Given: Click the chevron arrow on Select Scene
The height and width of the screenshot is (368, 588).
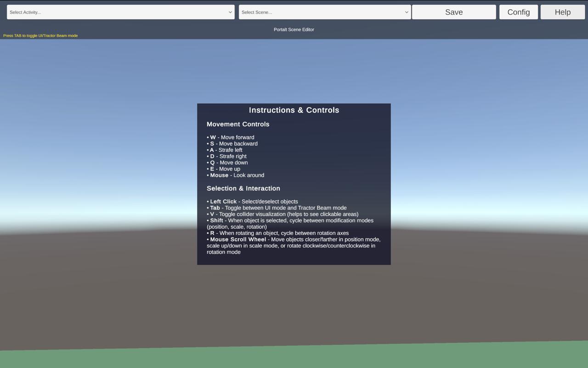Looking at the screenshot, I should coord(407,12).
